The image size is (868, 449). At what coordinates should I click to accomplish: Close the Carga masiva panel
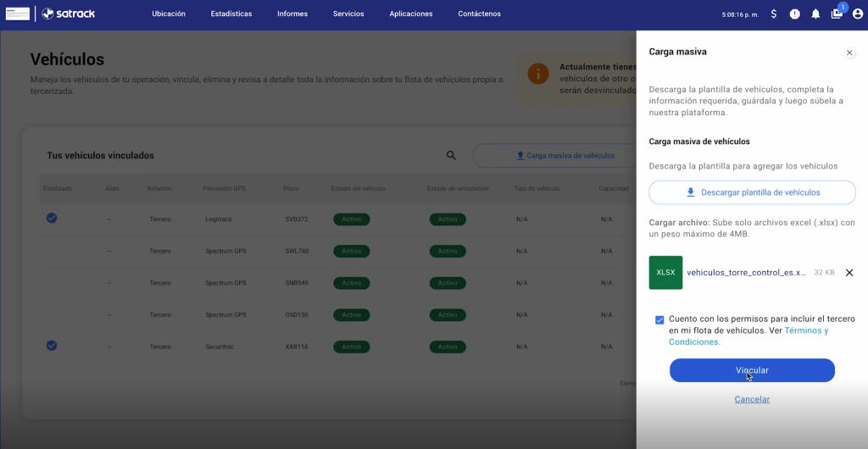(x=849, y=53)
